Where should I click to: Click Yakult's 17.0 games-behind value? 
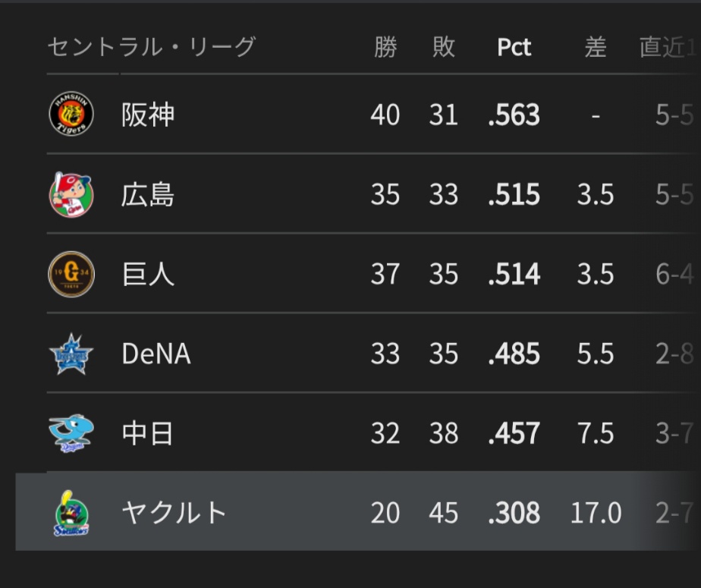(596, 513)
